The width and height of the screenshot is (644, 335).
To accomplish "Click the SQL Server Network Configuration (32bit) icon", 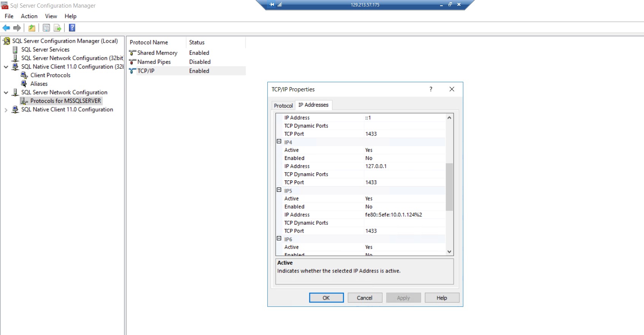I will point(15,58).
